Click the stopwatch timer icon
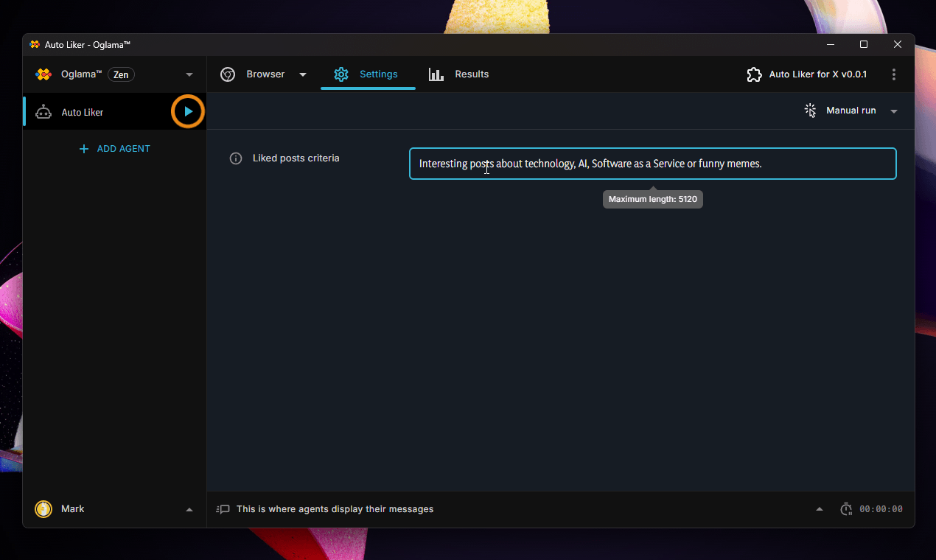The width and height of the screenshot is (936, 560). (x=846, y=509)
